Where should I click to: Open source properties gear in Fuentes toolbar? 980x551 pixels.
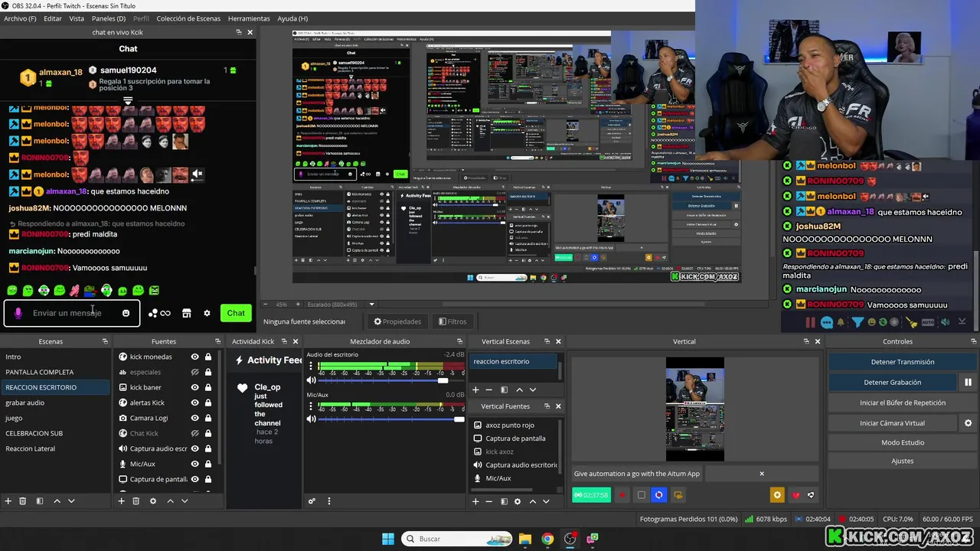pyautogui.click(x=153, y=501)
